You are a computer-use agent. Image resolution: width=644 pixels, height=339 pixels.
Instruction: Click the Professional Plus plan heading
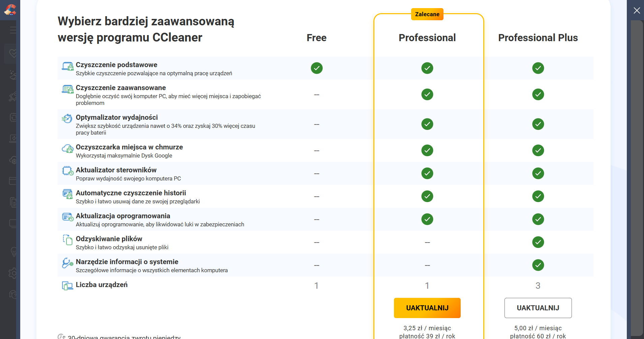538,38
